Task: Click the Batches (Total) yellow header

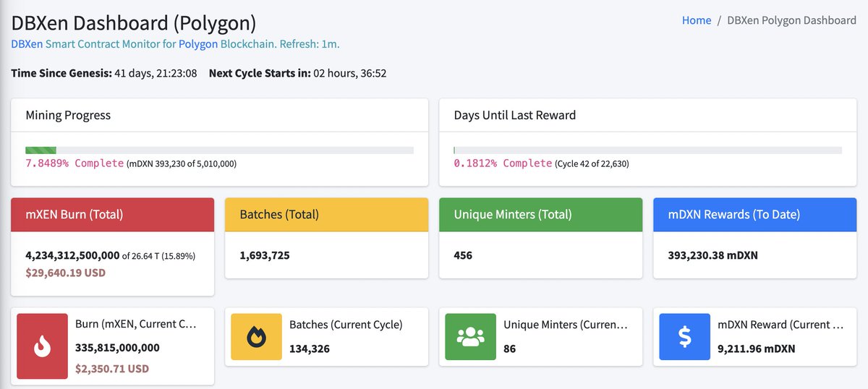Action: tap(327, 215)
